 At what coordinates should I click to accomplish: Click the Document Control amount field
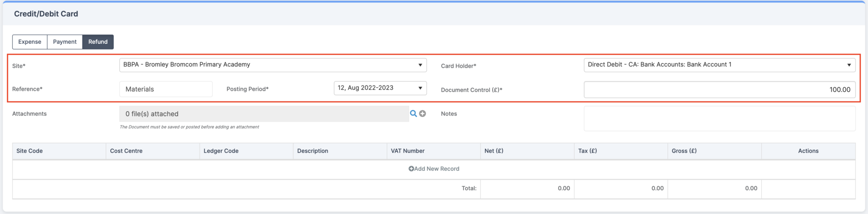(720, 89)
